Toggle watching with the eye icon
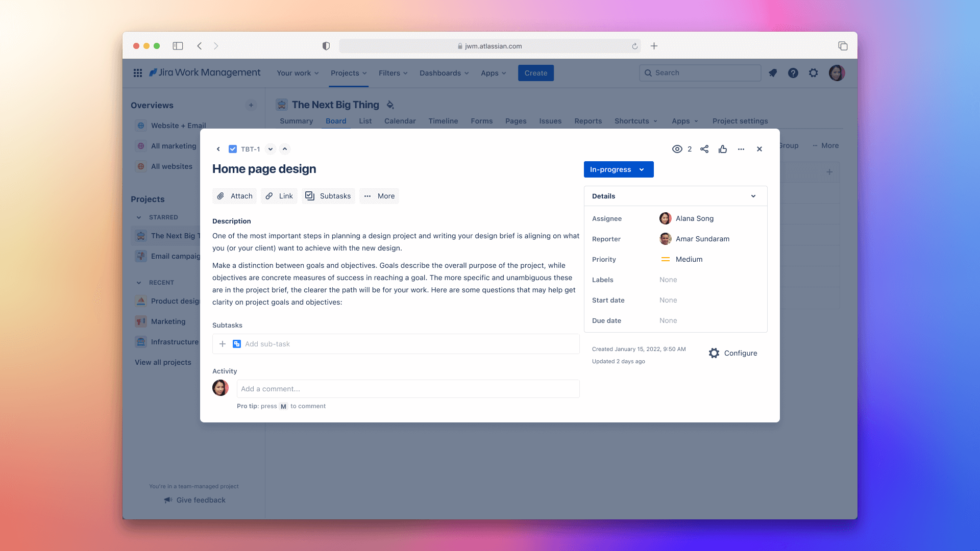 pyautogui.click(x=677, y=149)
